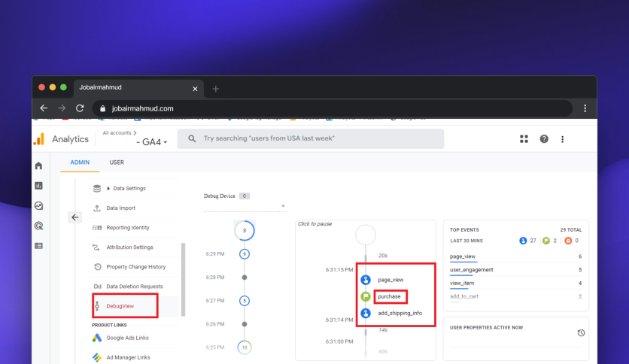Click the search magnifier icon
Image resolution: width=629 pixels, height=364 pixels.
point(192,138)
